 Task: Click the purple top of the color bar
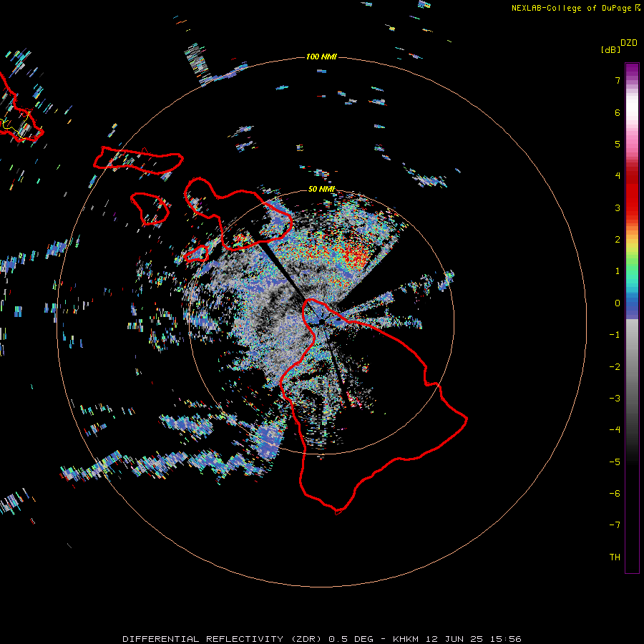tap(632, 70)
